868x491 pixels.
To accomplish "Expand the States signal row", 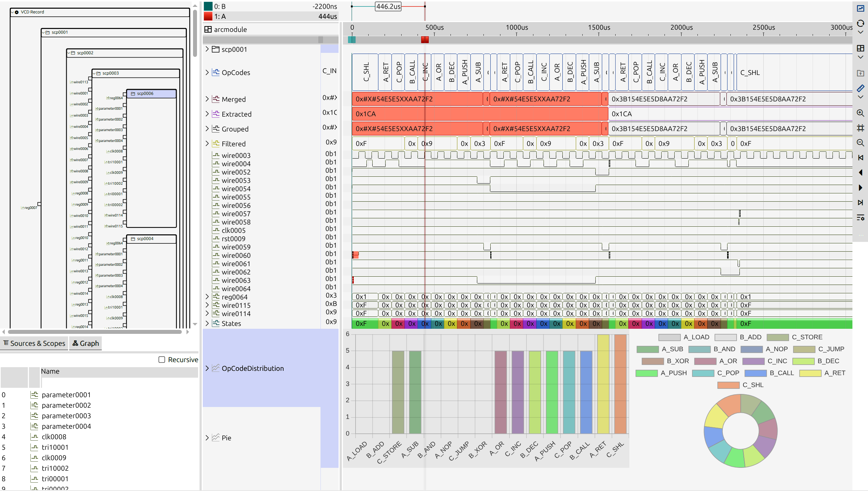I will click(x=207, y=323).
